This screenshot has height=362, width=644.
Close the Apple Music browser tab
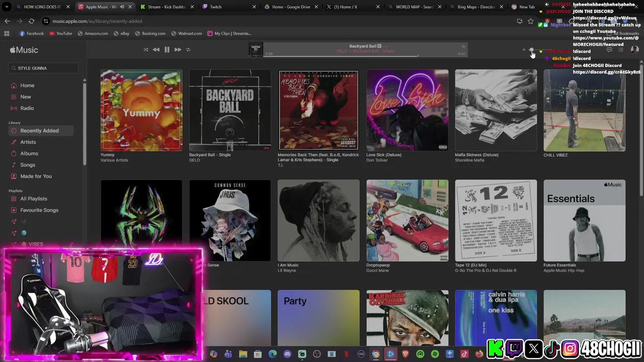[130, 7]
